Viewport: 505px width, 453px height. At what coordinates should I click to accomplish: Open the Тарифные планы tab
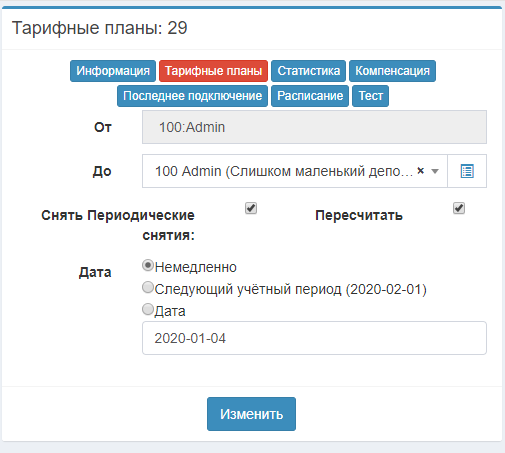(x=213, y=71)
